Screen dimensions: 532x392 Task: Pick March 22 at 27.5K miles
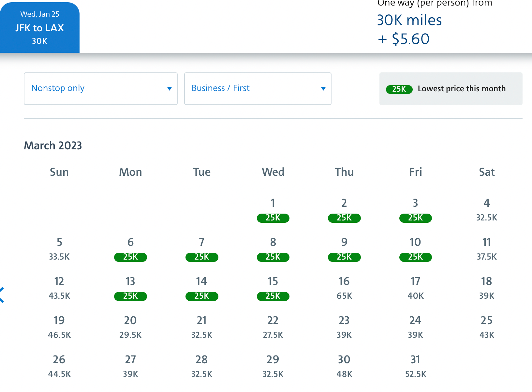coord(273,328)
